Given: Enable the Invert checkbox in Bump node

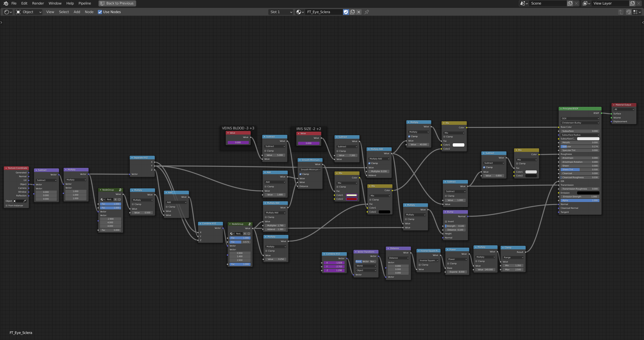Looking at the screenshot, I should click(x=446, y=222).
